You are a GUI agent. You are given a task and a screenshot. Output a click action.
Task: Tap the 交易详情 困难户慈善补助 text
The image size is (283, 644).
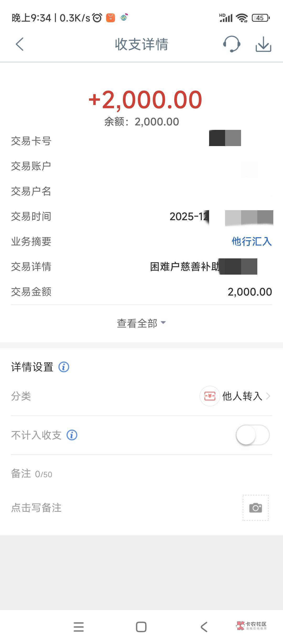tap(185, 267)
